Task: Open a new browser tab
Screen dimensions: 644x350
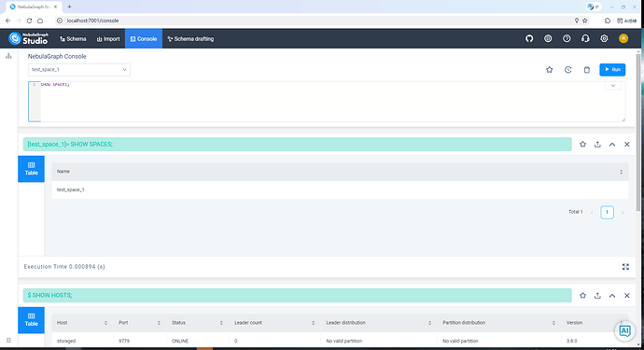Action: (x=69, y=7)
